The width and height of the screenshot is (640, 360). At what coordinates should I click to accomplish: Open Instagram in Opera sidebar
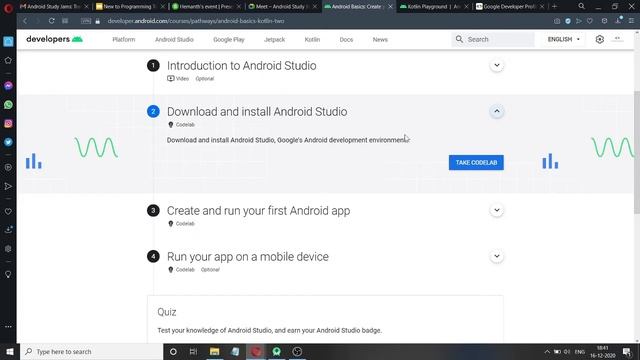click(8, 123)
